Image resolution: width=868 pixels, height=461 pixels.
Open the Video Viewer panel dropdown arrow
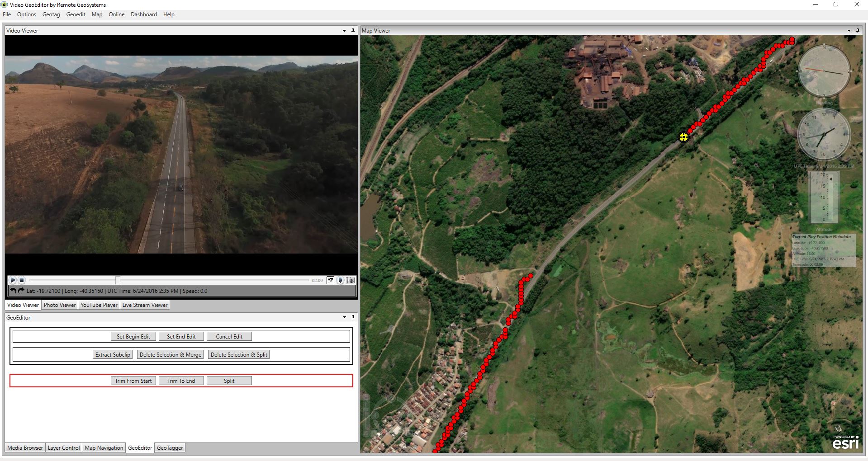pos(344,31)
